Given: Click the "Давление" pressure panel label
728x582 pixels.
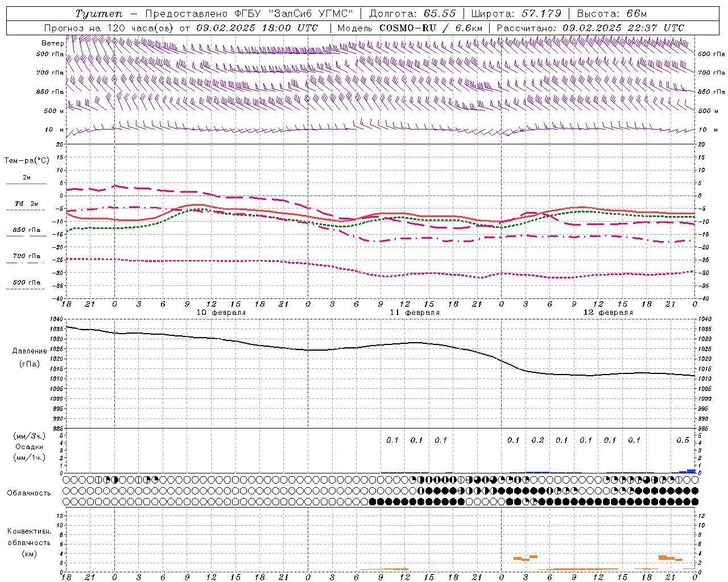Looking at the screenshot, I should tap(30, 351).
